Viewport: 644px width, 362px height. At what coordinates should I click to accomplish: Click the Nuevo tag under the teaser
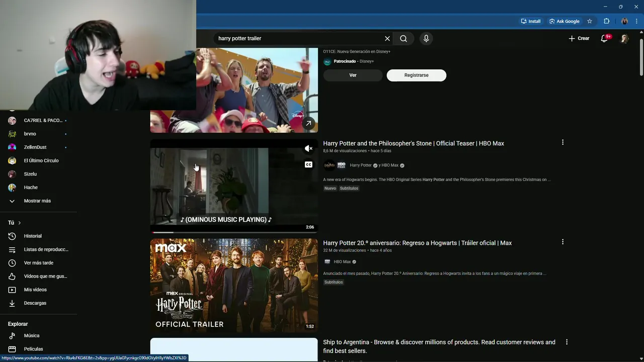(x=330, y=188)
